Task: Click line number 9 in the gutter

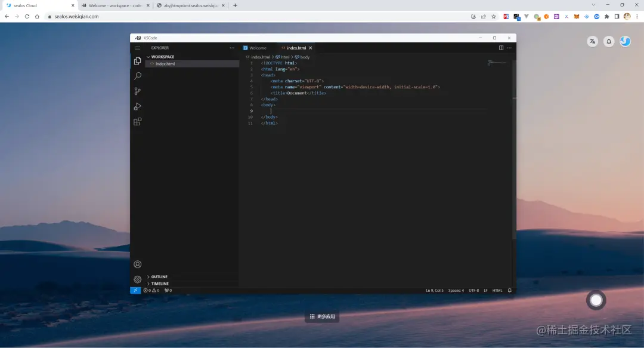Action: click(252, 111)
